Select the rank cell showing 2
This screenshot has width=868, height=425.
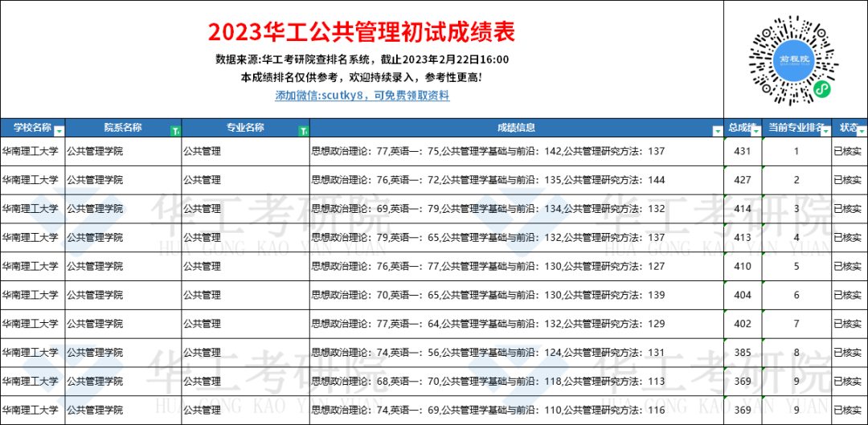[x=796, y=180]
